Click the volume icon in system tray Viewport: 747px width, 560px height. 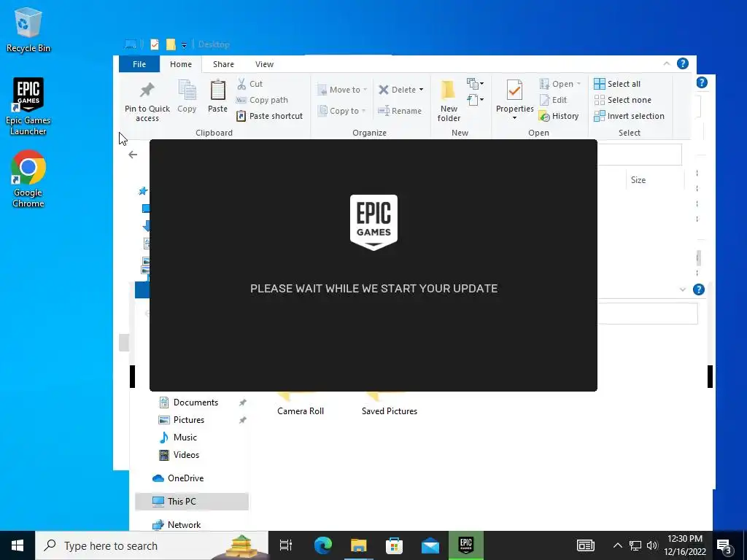point(652,545)
